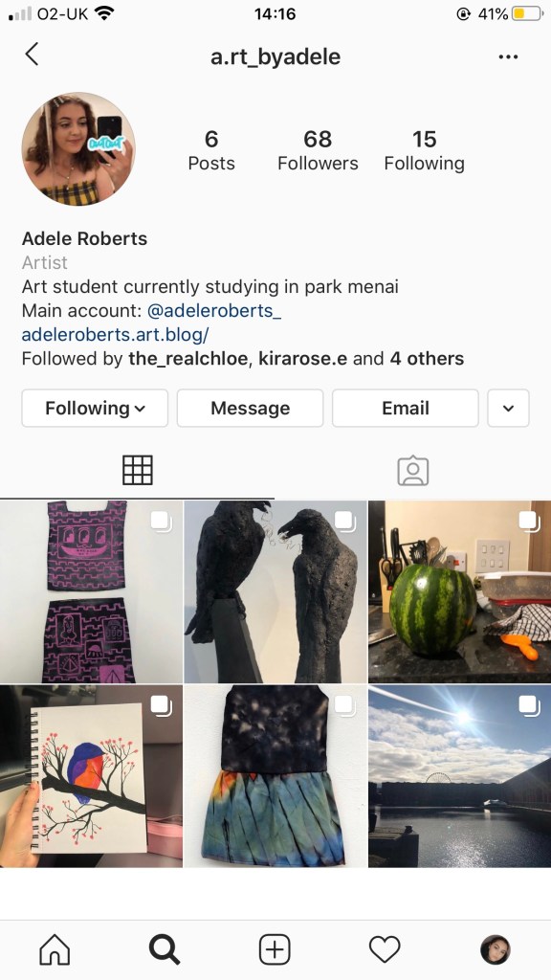Open the adeleroberts.art.blog link

[x=115, y=335]
